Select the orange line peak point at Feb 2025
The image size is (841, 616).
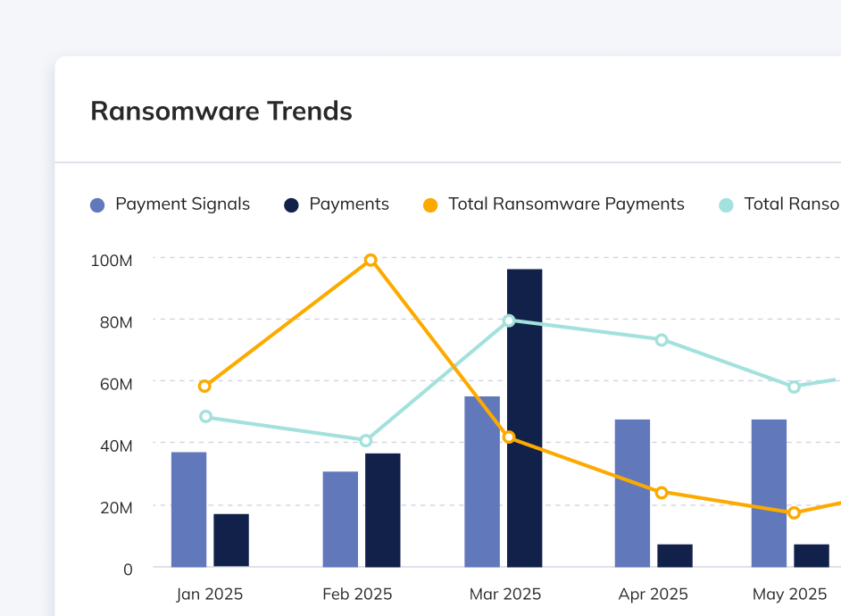(371, 260)
